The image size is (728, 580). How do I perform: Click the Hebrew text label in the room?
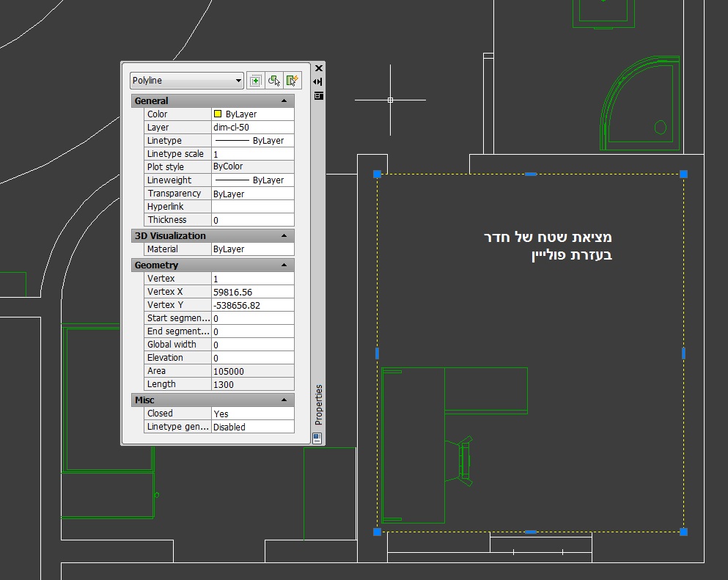pyautogui.click(x=548, y=246)
